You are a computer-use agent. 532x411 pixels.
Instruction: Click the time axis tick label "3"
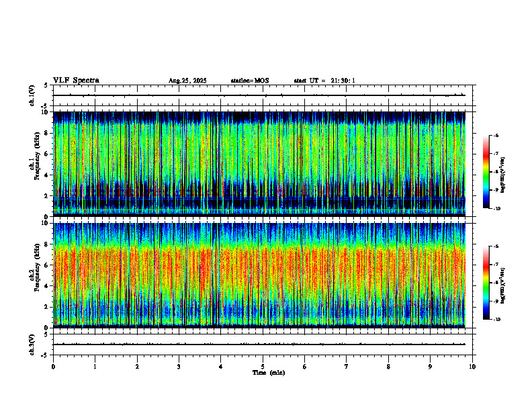coord(179,367)
